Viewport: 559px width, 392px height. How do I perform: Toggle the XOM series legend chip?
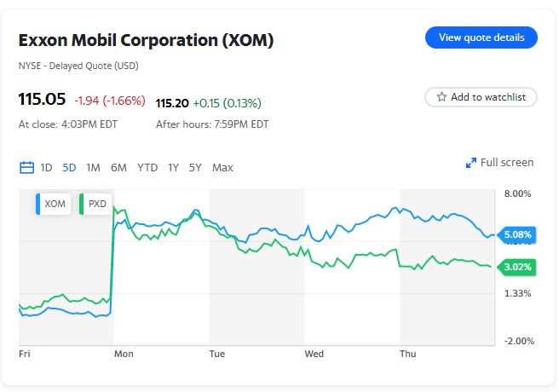(53, 204)
